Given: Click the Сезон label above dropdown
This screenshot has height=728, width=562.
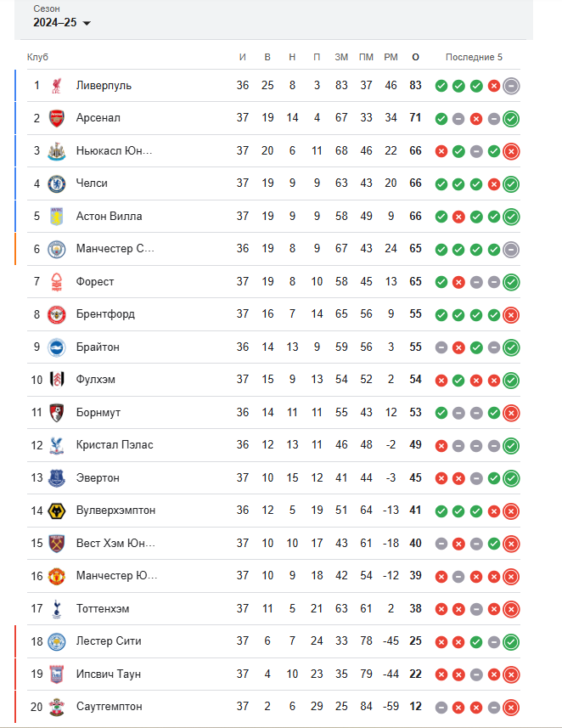Looking at the screenshot, I should [x=47, y=8].
